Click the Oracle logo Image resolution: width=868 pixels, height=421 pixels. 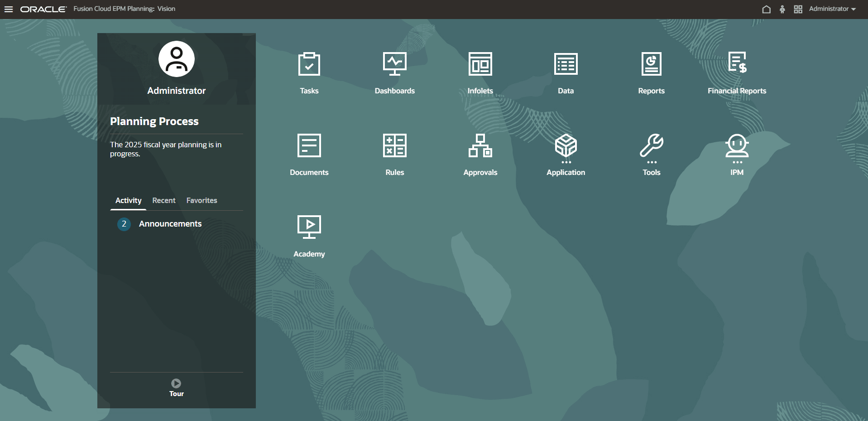click(x=43, y=9)
